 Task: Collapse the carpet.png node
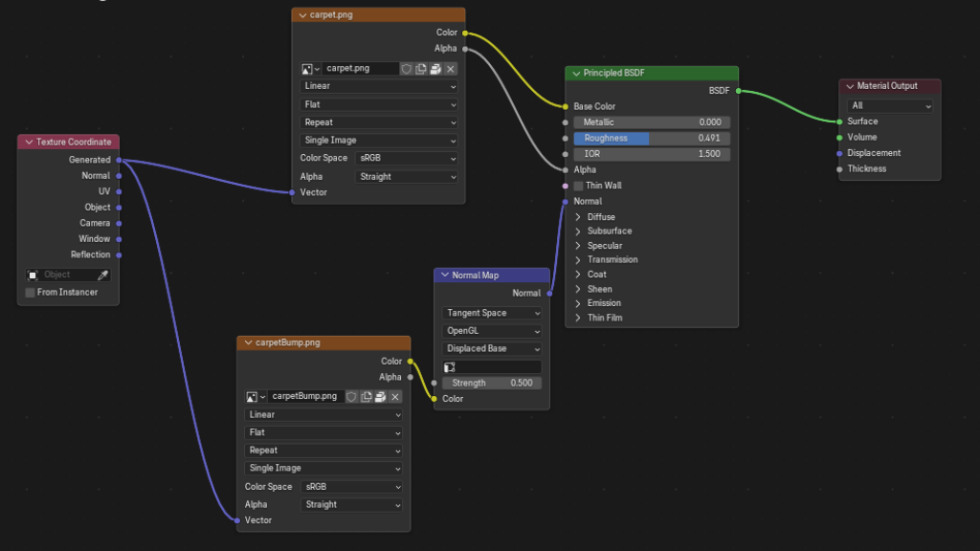(x=302, y=15)
